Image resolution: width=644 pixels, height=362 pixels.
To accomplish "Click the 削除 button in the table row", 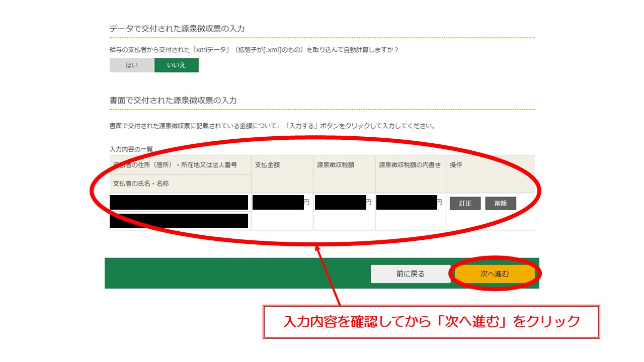I will coord(501,204).
